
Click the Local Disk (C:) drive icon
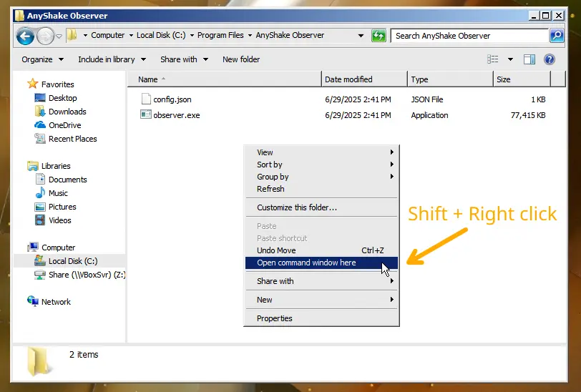[x=39, y=260]
